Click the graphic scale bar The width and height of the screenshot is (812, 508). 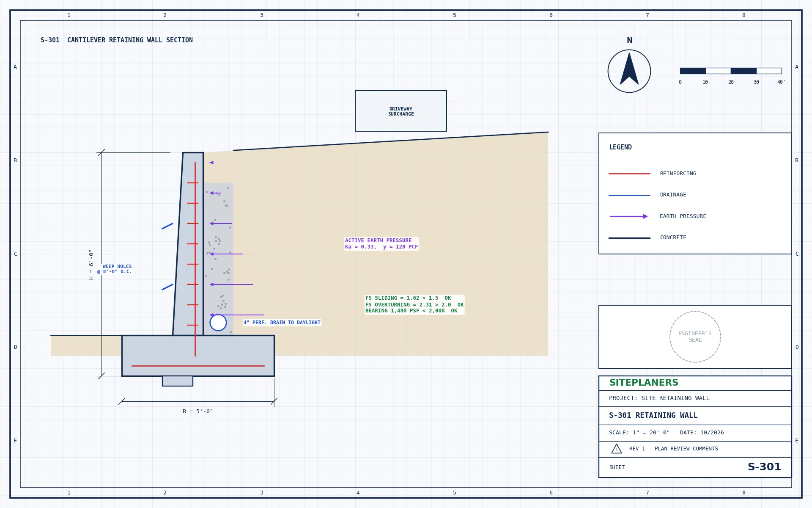(731, 71)
